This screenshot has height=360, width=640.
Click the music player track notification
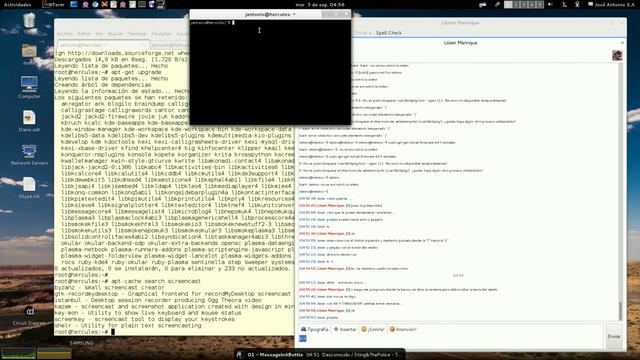point(320,355)
